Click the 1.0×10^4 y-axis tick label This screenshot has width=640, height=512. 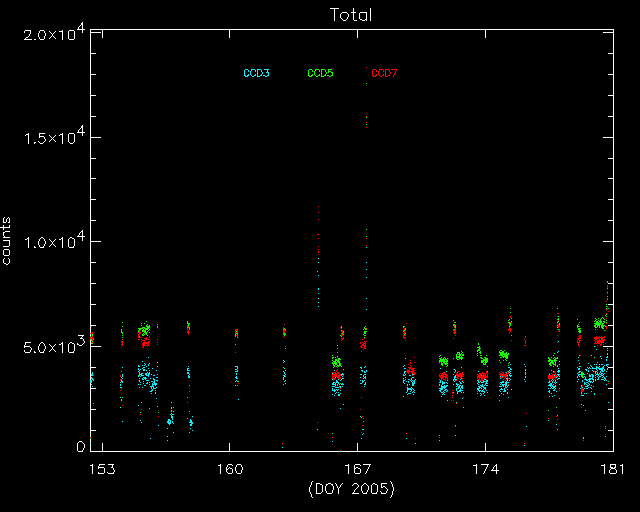tap(51, 242)
